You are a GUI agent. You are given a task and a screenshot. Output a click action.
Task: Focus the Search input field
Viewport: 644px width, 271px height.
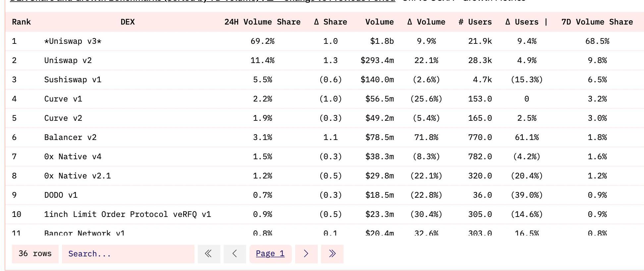(x=128, y=254)
